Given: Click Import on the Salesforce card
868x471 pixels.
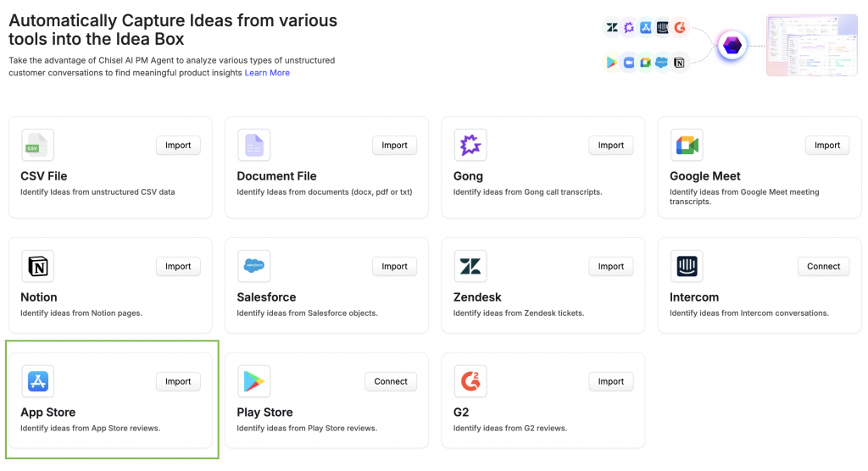Looking at the screenshot, I should [394, 267].
